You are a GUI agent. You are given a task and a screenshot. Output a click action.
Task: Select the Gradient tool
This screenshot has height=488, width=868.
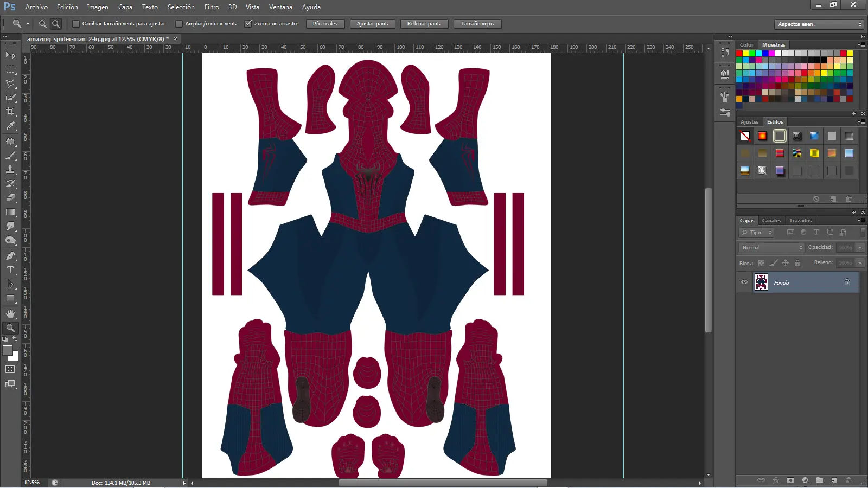tap(10, 212)
